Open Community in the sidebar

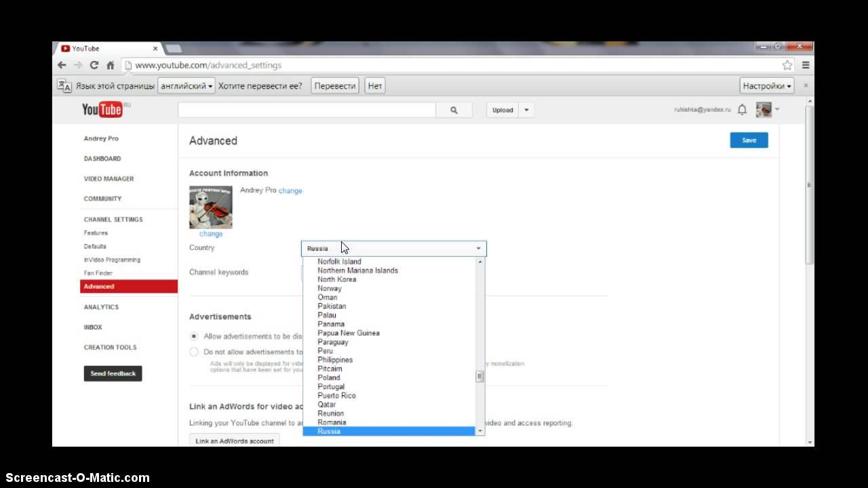pos(102,199)
